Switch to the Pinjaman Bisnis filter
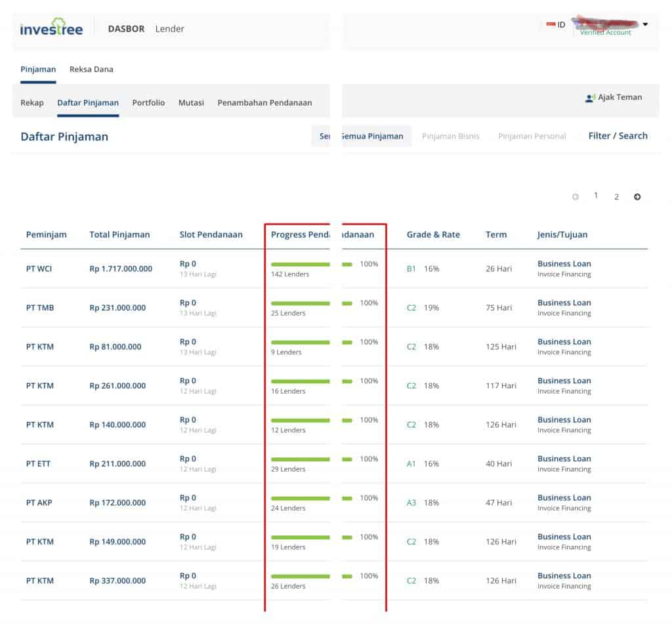 click(451, 136)
